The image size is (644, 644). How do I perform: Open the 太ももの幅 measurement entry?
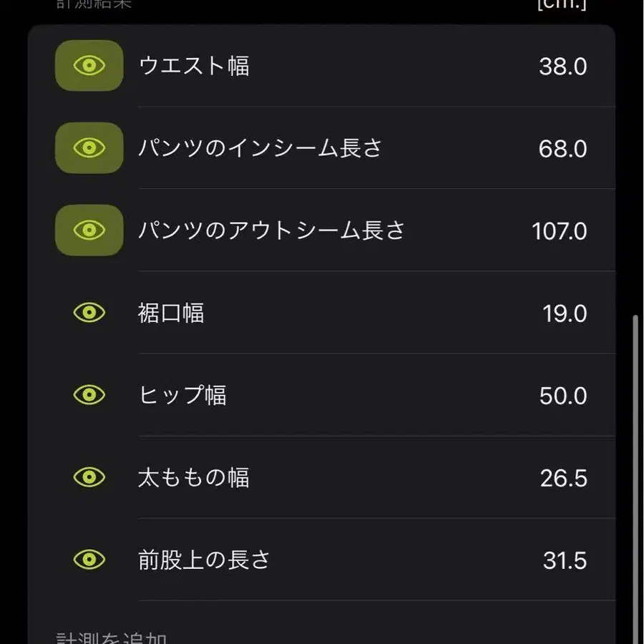[194, 478]
